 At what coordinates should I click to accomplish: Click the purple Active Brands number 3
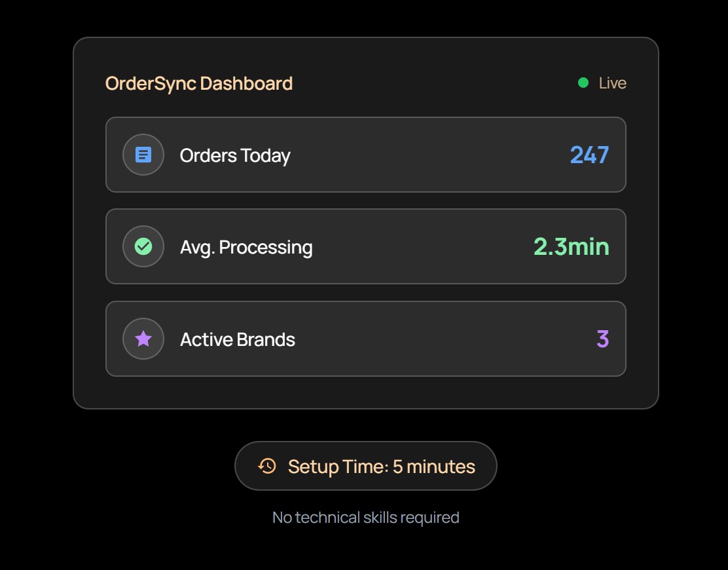(602, 339)
